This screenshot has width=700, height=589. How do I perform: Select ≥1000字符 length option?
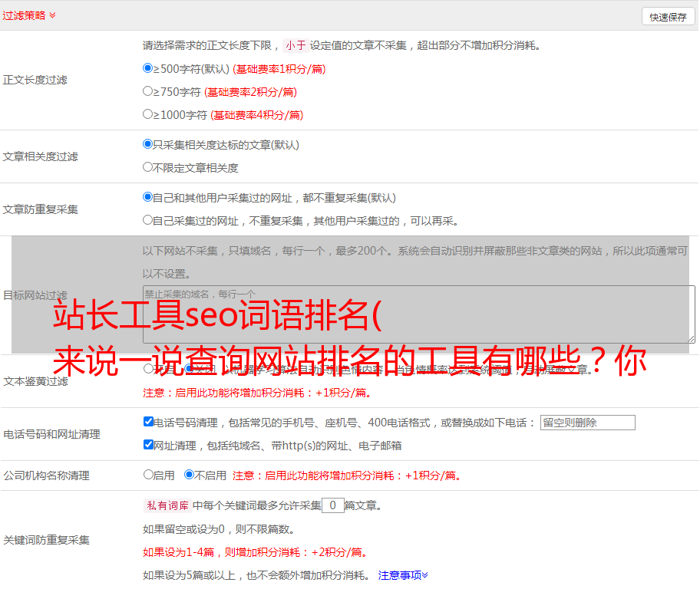tap(148, 114)
